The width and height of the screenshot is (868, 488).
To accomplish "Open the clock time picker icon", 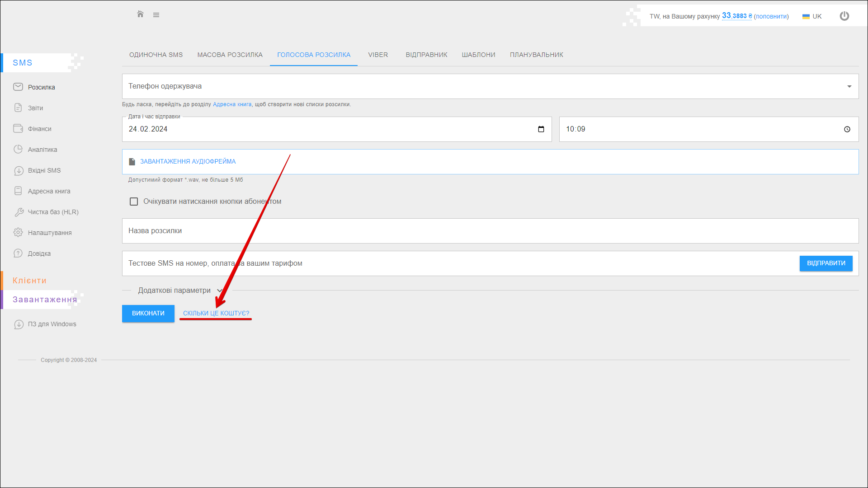I will [847, 129].
